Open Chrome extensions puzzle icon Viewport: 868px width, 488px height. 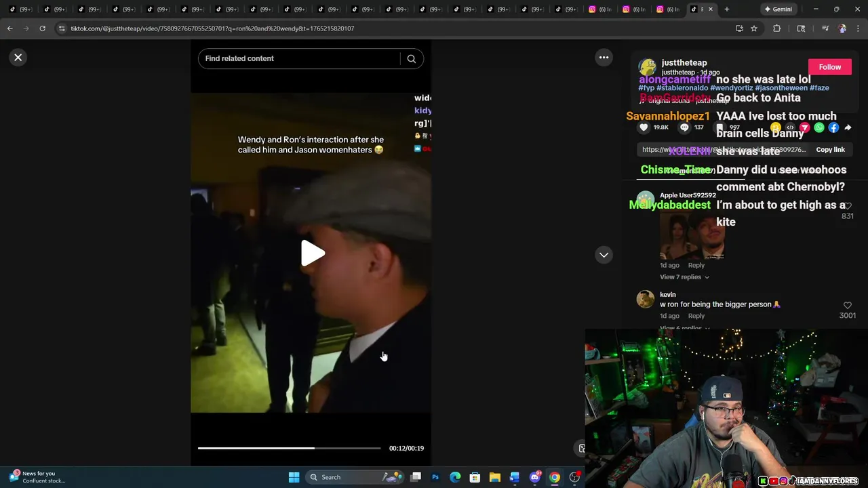click(777, 28)
